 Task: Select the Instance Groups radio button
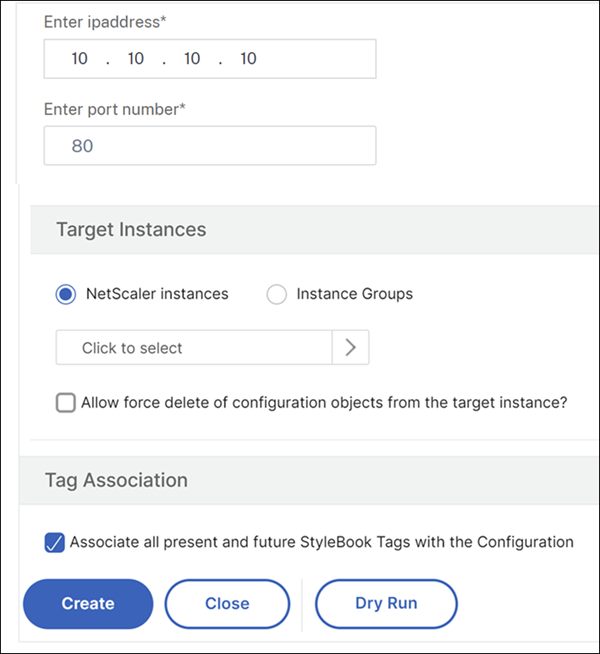[x=276, y=294]
